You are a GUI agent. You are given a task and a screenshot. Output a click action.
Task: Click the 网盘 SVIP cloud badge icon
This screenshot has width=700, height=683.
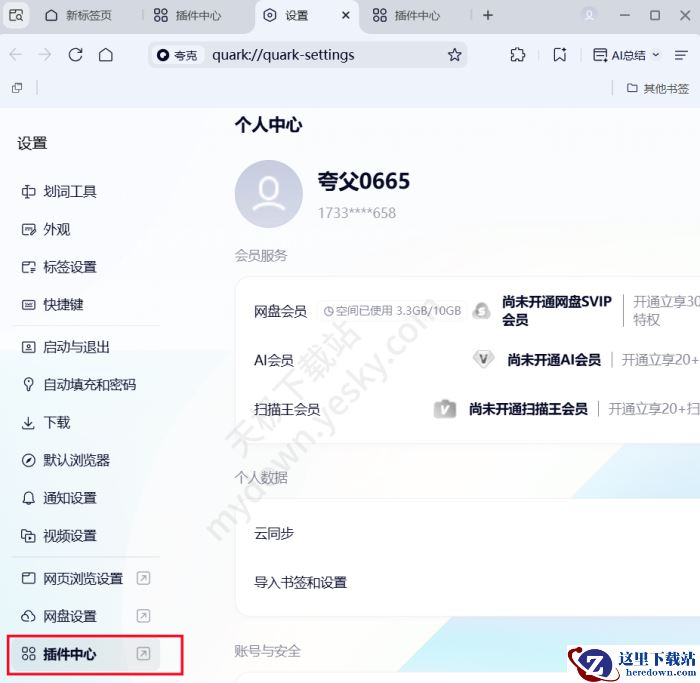point(482,310)
